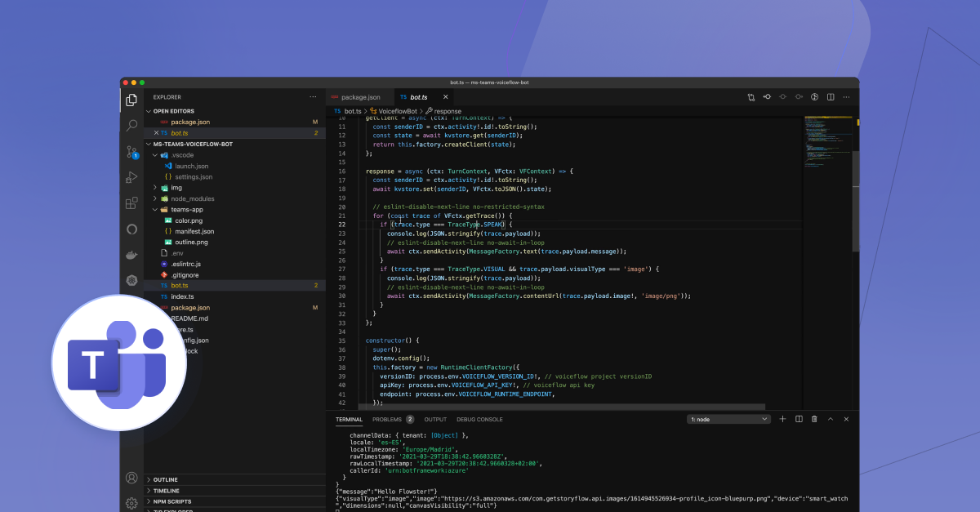The height and width of the screenshot is (512, 980).
Task: Select the bot.ts editor tab
Action: click(424, 96)
